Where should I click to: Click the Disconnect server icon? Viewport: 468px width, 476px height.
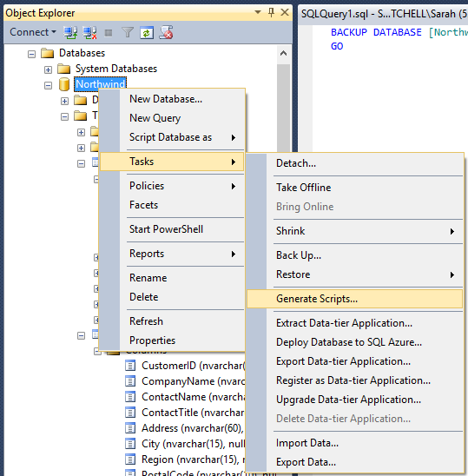pyautogui.click(x=89, y=32)
